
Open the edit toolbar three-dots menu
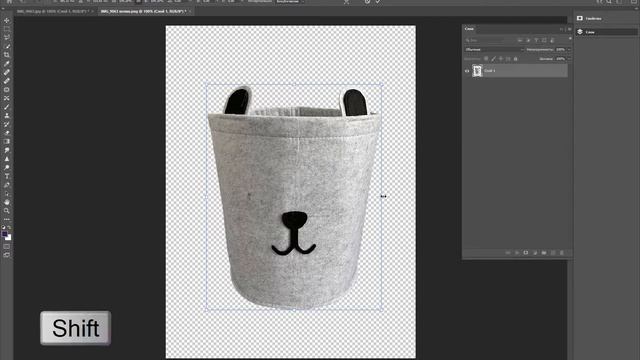click(x=7, y=219)
